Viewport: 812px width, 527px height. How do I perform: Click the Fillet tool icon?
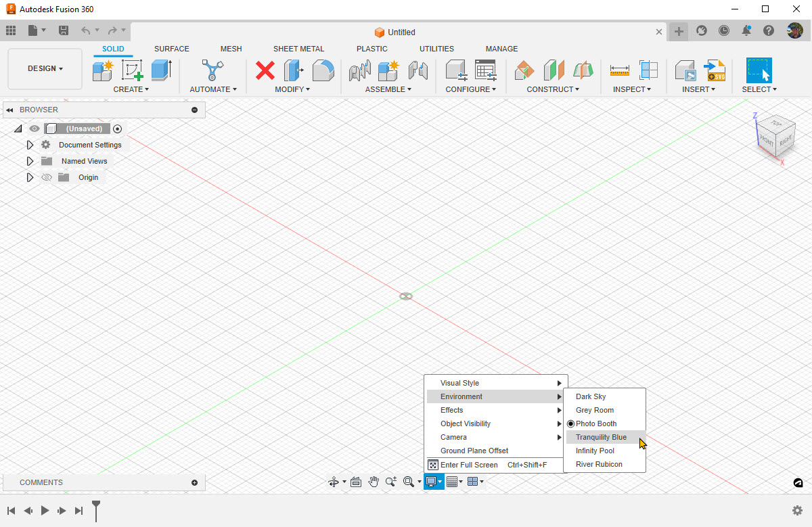point(323,70)
